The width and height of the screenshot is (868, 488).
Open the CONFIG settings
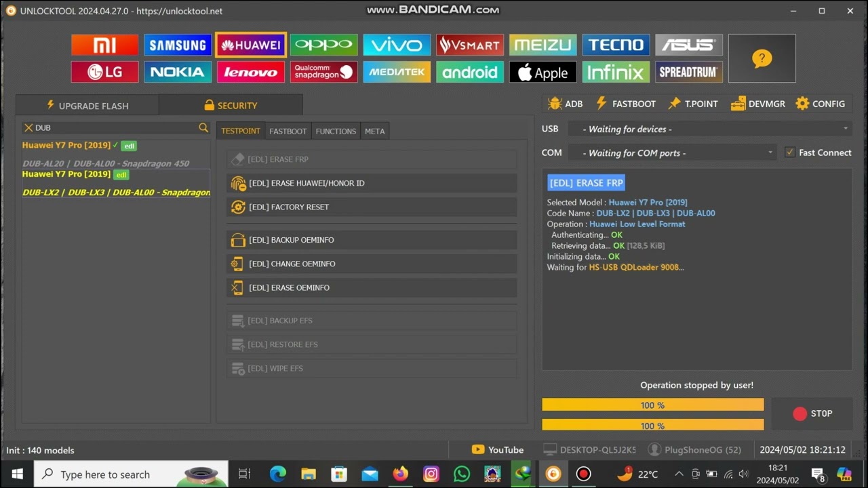click(x=821, y=104)
